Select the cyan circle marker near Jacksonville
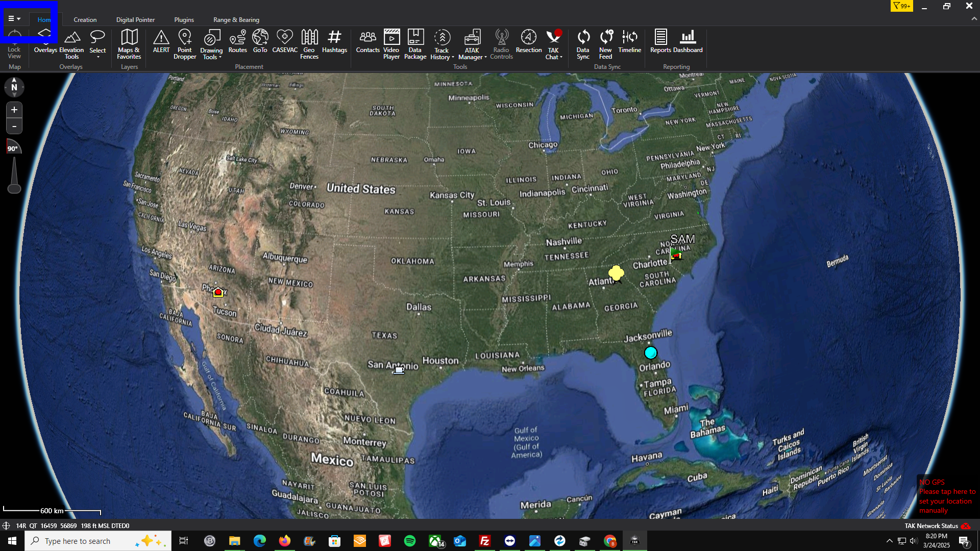 click(651, 353)
